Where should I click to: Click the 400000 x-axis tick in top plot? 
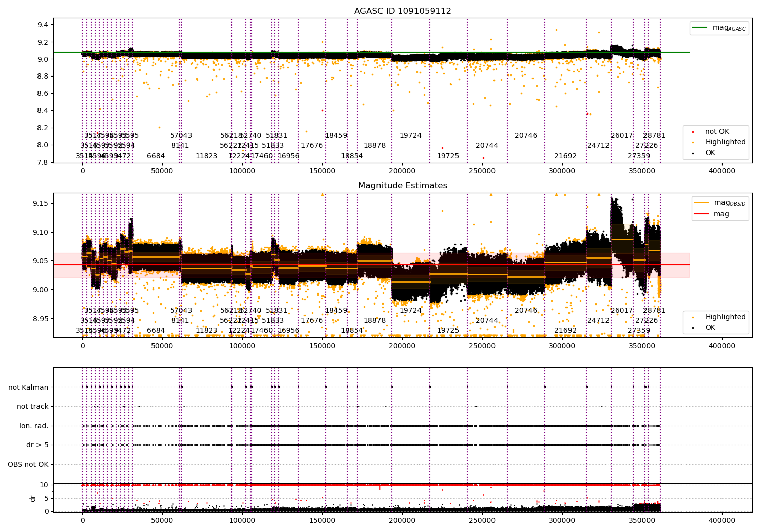click(x=721, y=171)
